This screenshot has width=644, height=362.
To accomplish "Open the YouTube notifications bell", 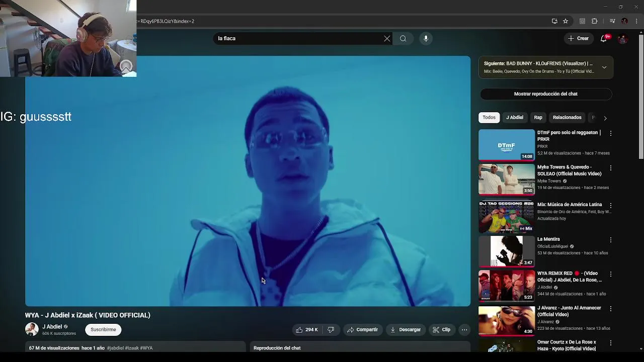I will 604,38.
